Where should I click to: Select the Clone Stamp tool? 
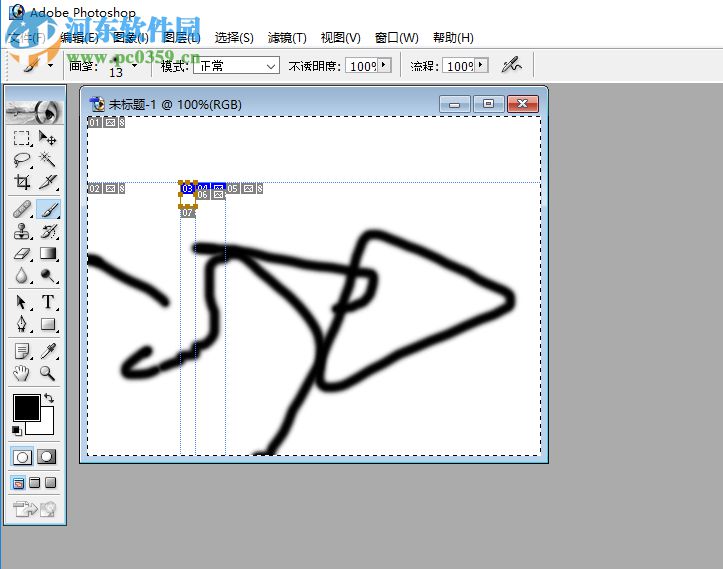(22, 231)
